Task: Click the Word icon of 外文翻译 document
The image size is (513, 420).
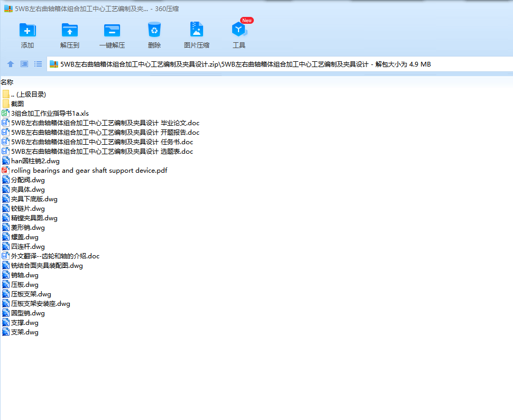Action: (x=6, y=256)
